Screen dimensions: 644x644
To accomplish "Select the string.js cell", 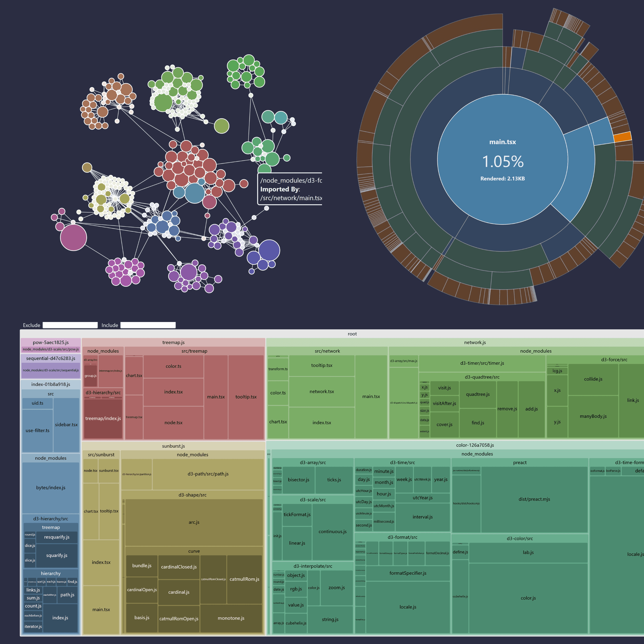I will coord(330,619).
